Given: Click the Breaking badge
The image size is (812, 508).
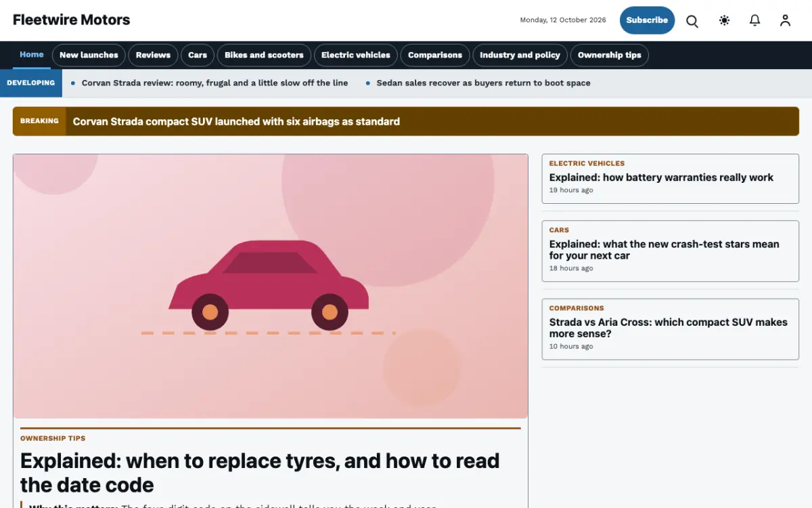Looking at the screenshot, I should tap(39, 121).
